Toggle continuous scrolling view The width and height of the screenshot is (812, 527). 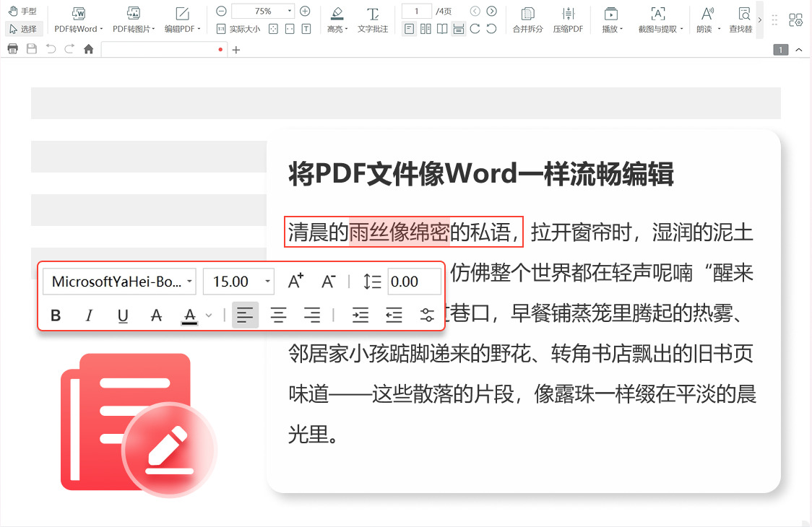coord(458,29)
